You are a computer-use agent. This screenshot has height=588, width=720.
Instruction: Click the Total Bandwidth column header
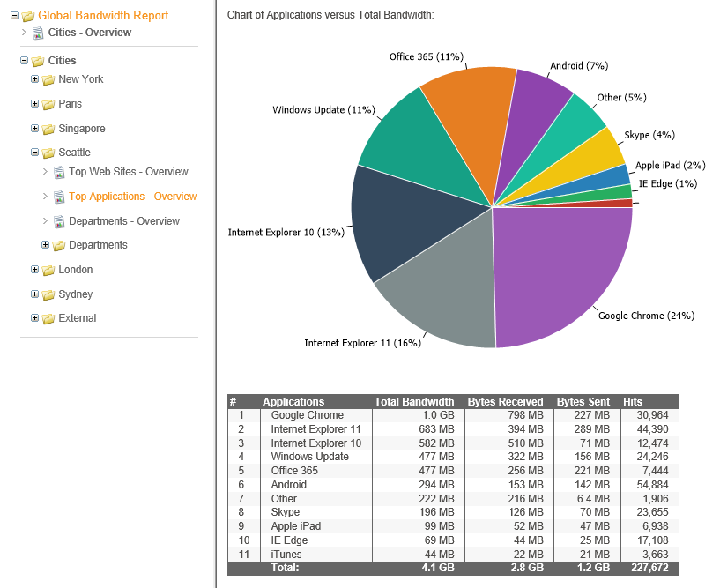point(414,402)
